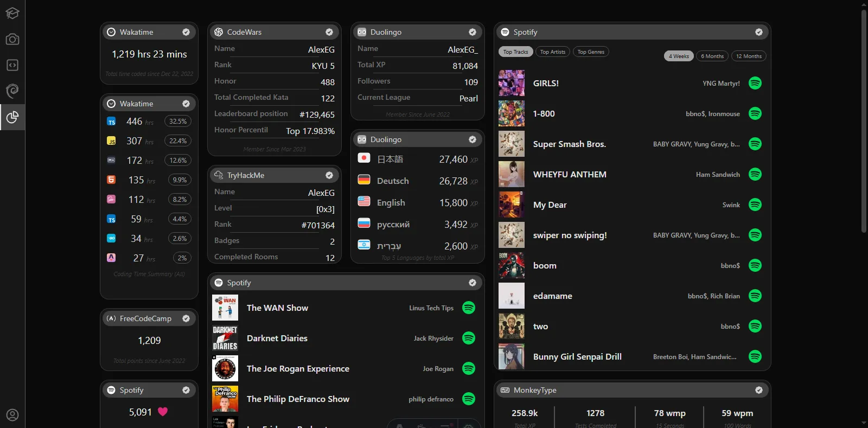Open GIRLS! track on Spotify via green icon

[x=755, y=83]
